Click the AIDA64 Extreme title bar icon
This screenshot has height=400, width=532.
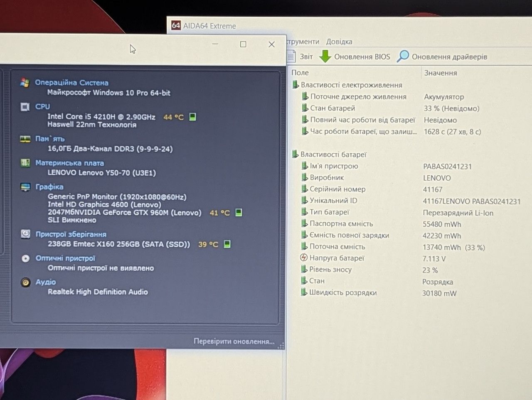176,25
